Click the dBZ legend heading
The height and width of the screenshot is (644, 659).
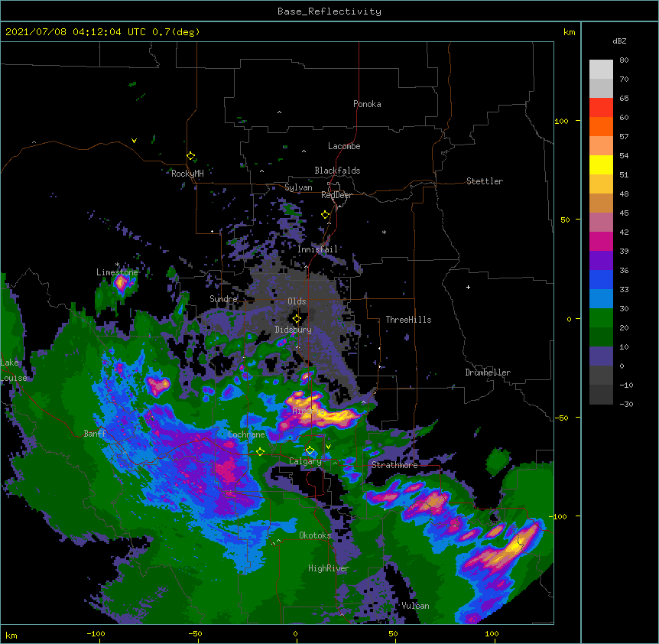619,41
